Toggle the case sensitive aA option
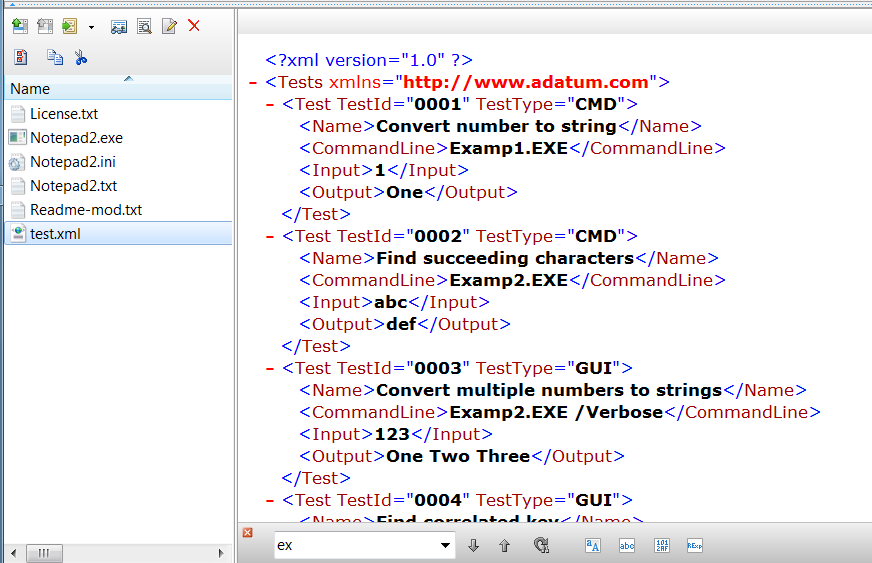The height and width of the screenshot is (563, 872). click(593, 545)
